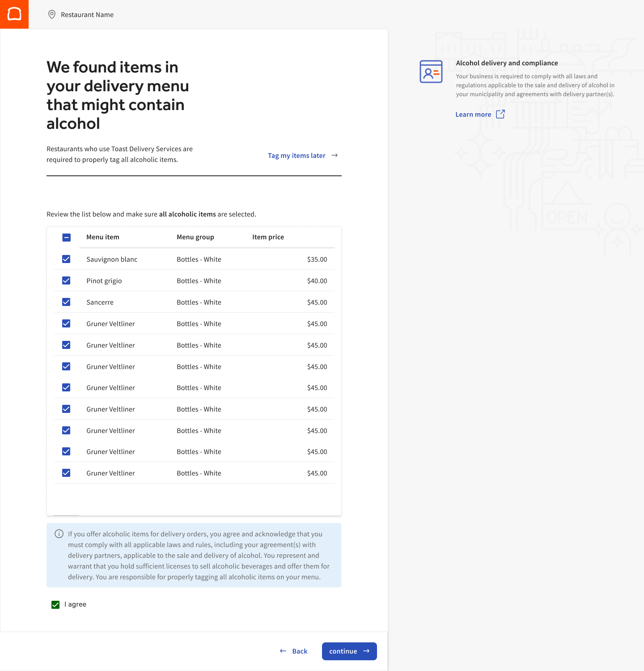
Task: Toggle the select-all checkbox in table header
Action: [x=66, y=238]
